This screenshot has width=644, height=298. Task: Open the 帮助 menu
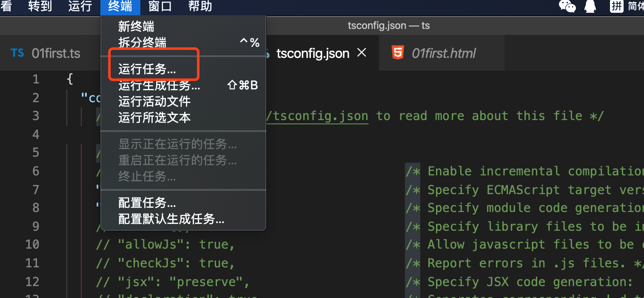tap(200, 6)
